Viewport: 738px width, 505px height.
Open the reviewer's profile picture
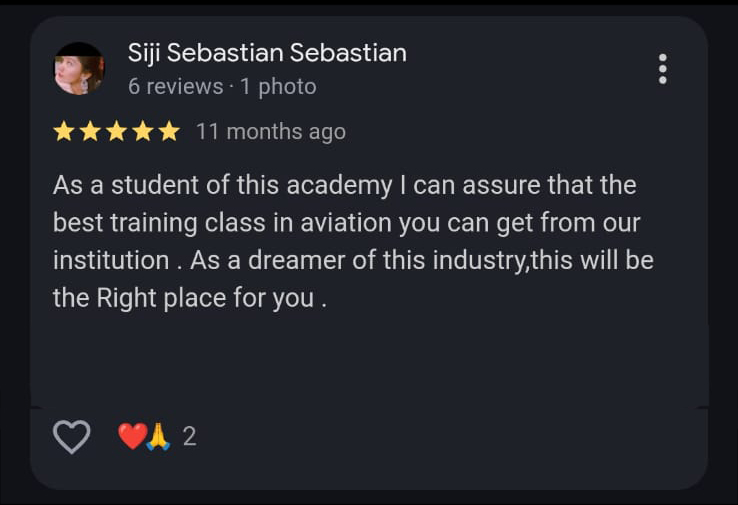[x=79, y=69]
